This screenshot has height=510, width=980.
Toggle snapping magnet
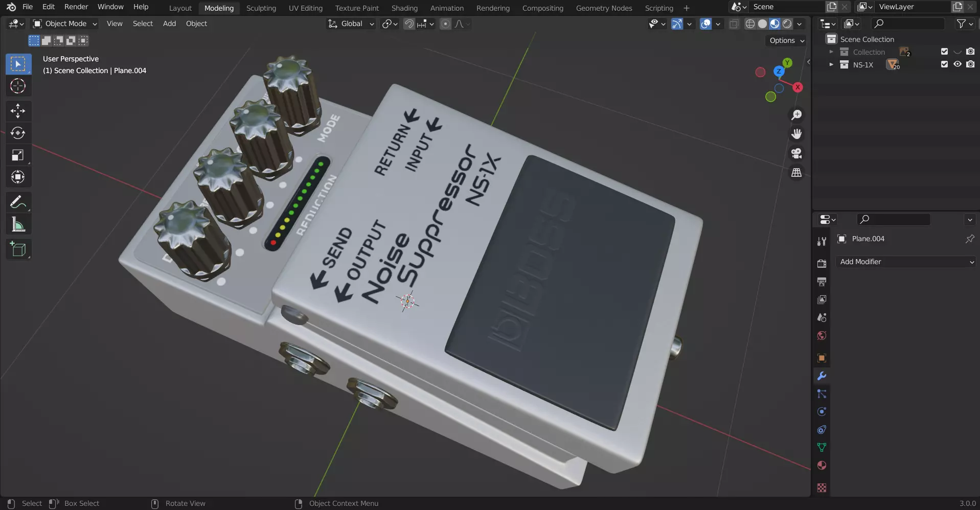[409, 24]
